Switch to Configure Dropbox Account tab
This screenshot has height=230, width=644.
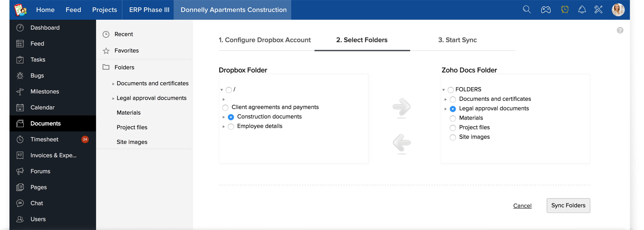265,40
